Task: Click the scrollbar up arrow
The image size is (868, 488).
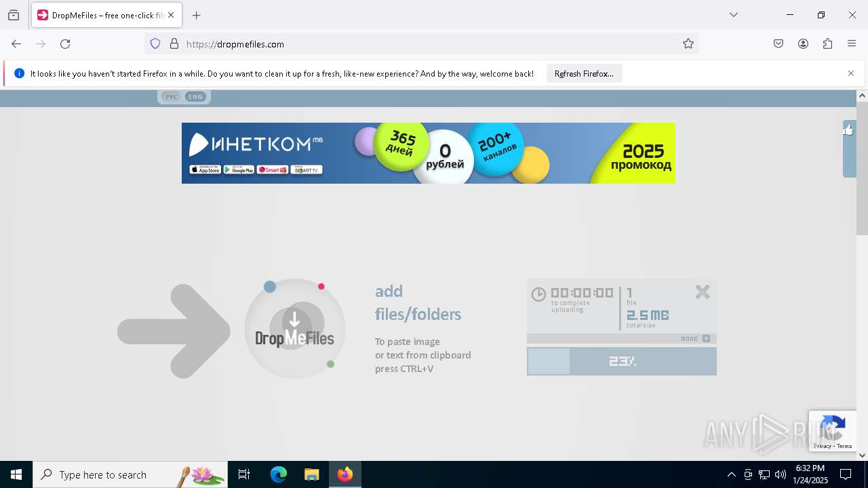Action: coord(863,96)
